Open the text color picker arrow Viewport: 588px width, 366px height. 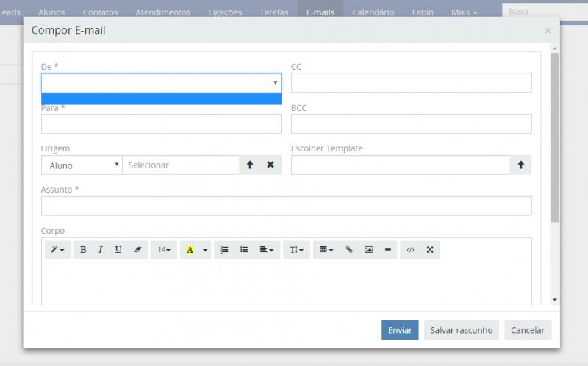click(x=205, y=250)
